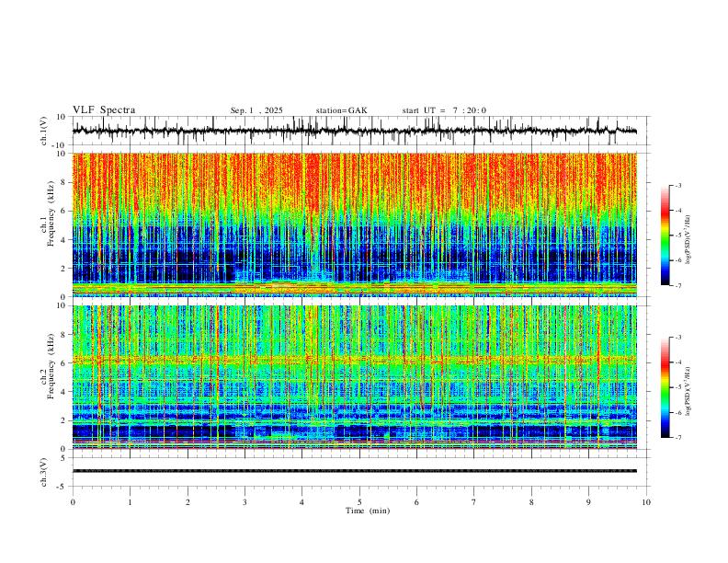Image resolution: width=728 pixels, height=563 pixels.
Task: Click the time axis tick label "5"
Action: 359,502
